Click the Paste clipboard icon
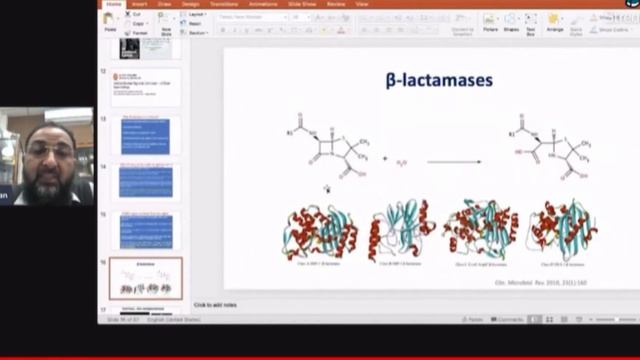The width and height of the screenshot is (640, 360). 109,19
